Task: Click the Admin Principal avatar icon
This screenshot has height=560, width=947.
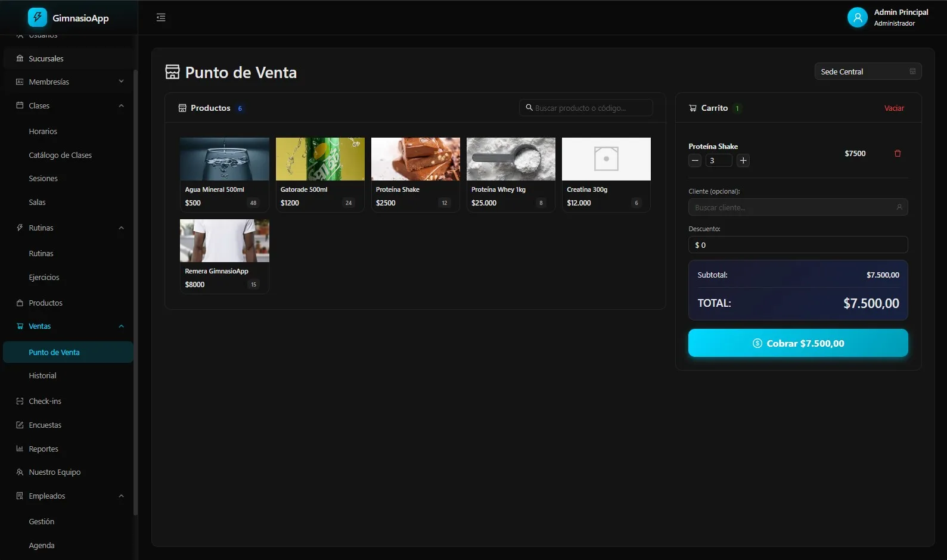Action: coord(857,17)
